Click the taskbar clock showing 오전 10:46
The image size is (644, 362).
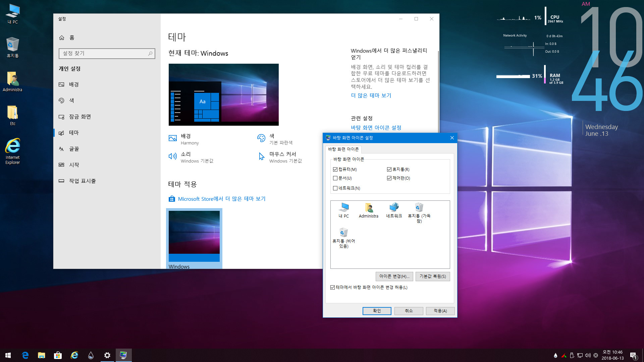pyautogui.click(x=612, y=355)
